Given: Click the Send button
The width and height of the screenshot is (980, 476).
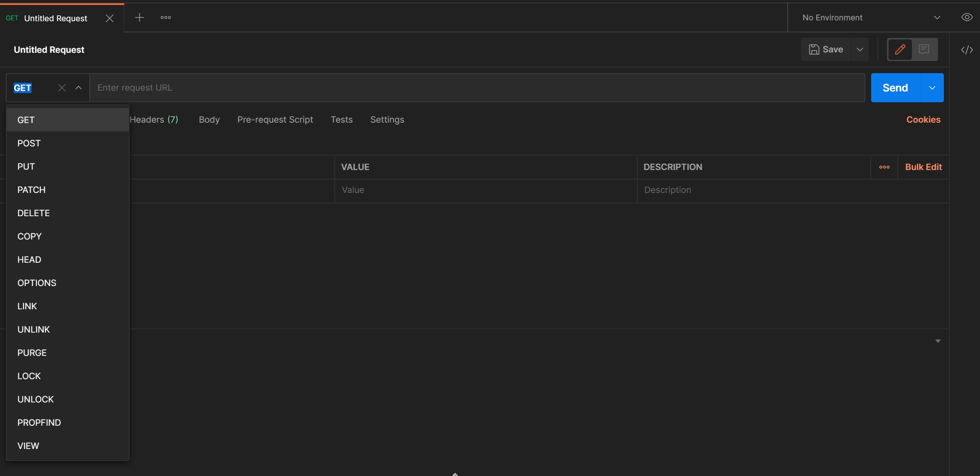Looking at the screenshot, I should pyautogui.click(x=895, y=88).
